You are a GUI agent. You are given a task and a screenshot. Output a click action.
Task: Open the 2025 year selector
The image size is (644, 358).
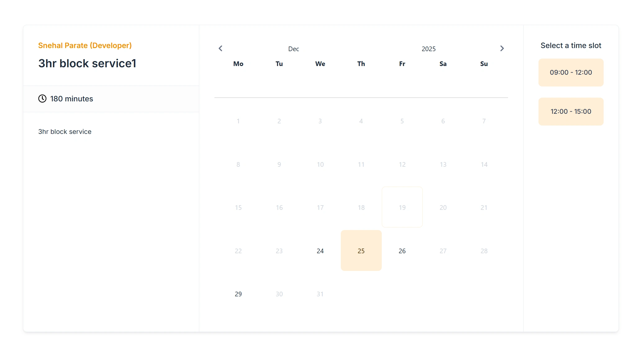428,49
